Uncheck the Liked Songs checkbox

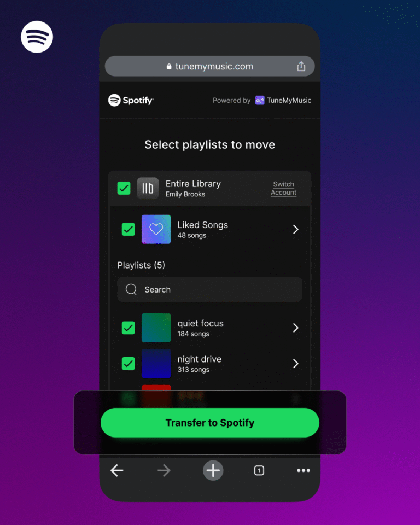click(x=128, y=229)
